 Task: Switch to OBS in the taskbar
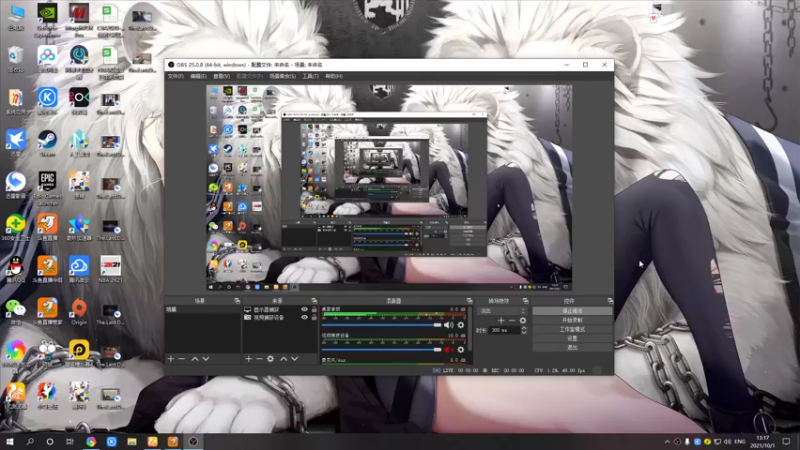pos(193,441)
